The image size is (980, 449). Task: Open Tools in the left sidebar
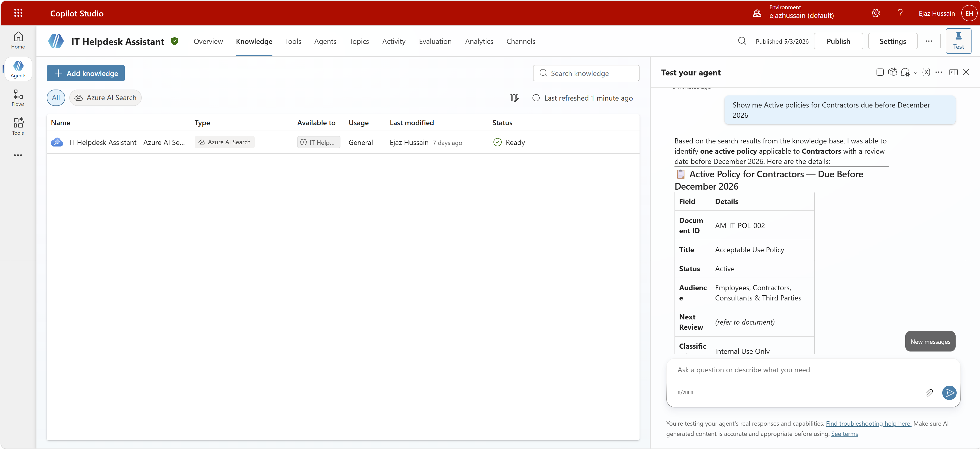coord(18,126)
